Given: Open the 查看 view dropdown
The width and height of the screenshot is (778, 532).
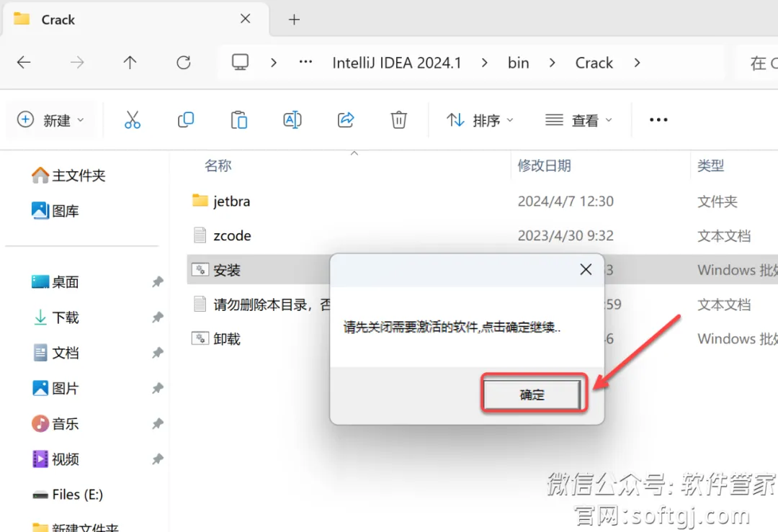Looking at the screenshot, I should click(578, 120).
